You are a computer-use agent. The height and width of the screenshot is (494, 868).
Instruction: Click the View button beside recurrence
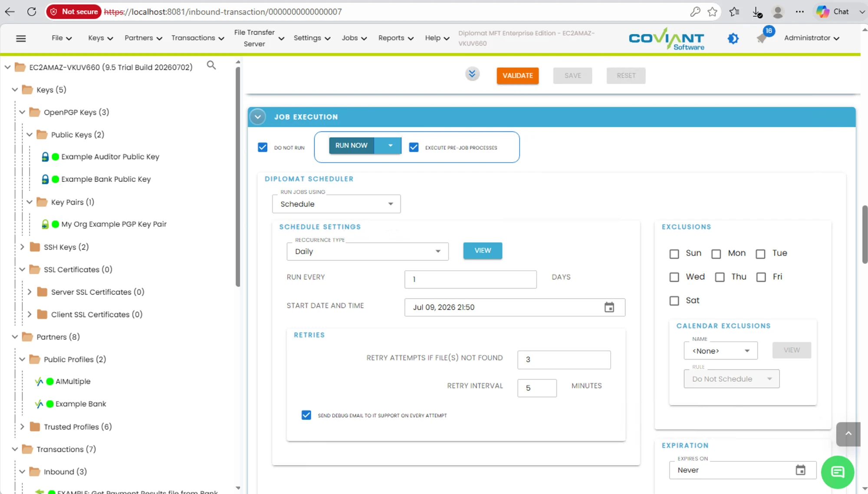pos(483,250)
